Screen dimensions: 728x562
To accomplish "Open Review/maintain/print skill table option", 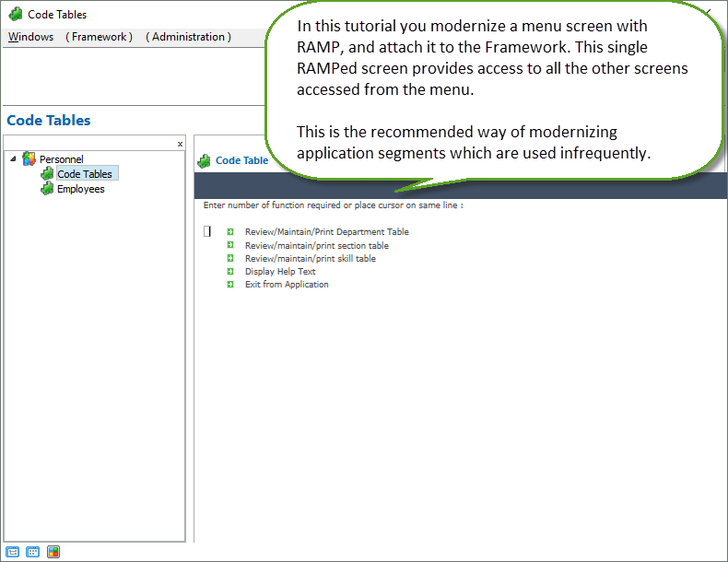I will tap(311, 259).
